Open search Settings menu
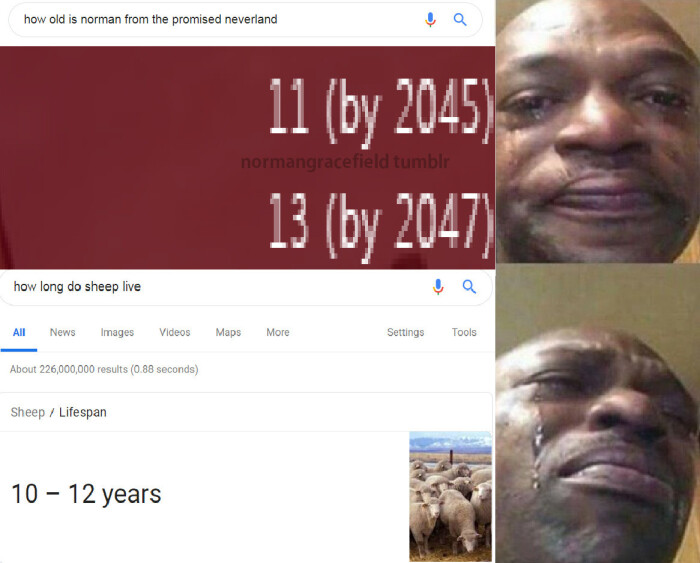700x563 pixels. click(405, 332)
